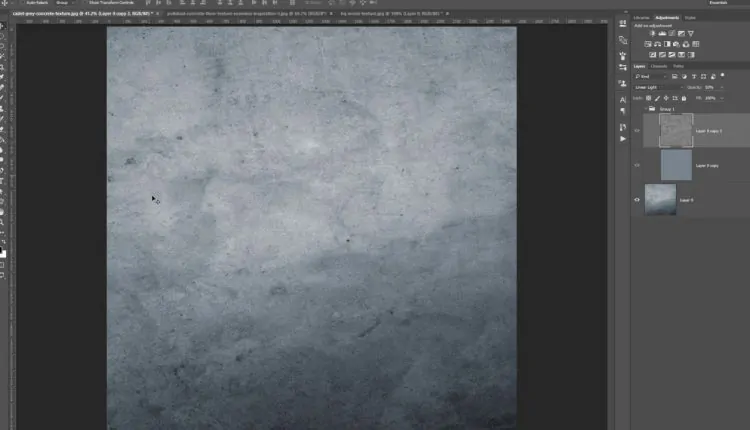Toggle visibility of Layer 0 copy

point(638,165)
